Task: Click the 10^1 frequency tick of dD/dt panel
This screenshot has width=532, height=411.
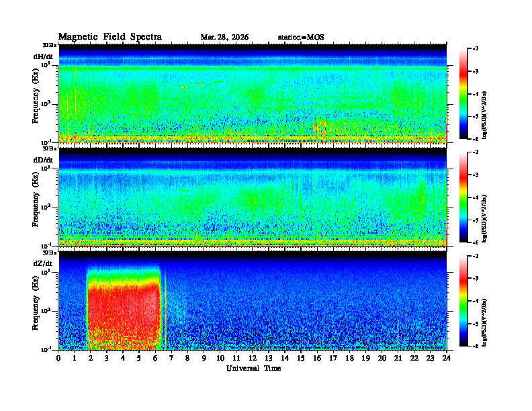Action: pyautogui.click(x=46, y=168)
